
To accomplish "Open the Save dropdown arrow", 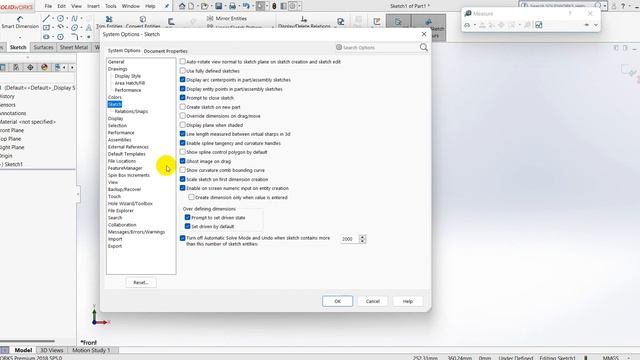I will pyautogui.click(x=225, y=7).
